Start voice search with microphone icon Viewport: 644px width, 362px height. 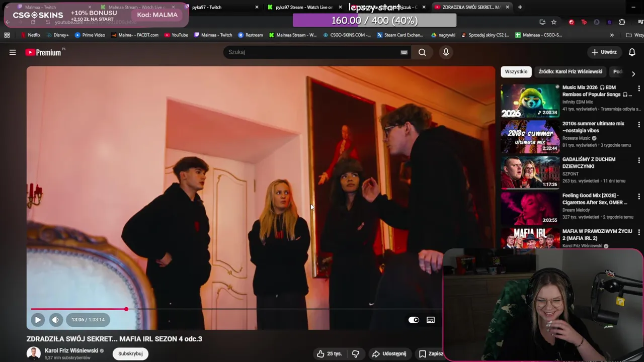(x=446, y=52)
